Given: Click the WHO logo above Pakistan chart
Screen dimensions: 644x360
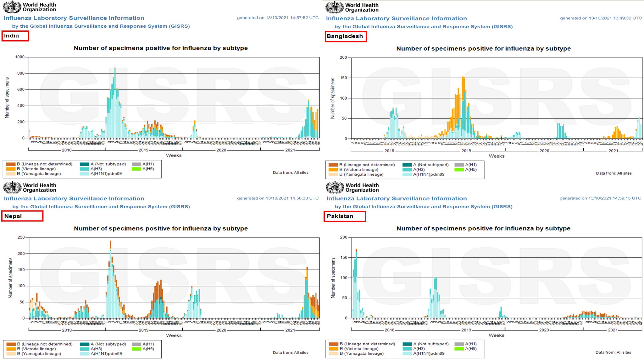Looking at the screenshot, I should pyautogui.click(x=335, y=187).
